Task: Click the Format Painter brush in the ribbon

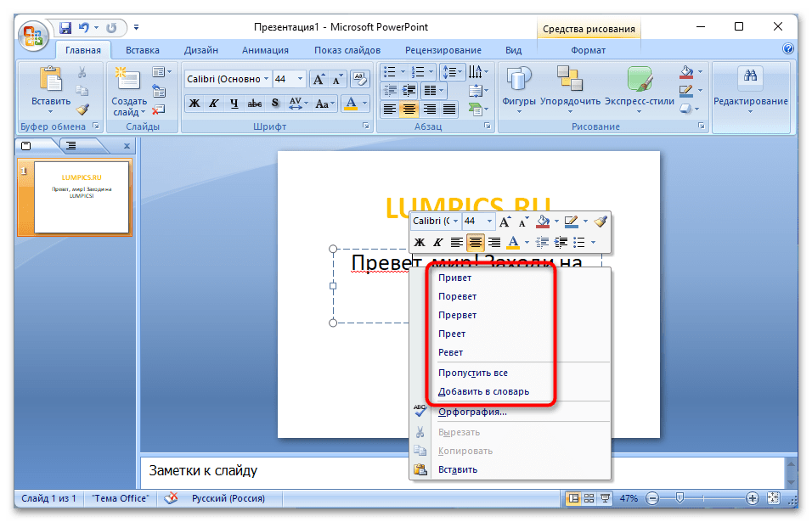Action: (82, 109)
